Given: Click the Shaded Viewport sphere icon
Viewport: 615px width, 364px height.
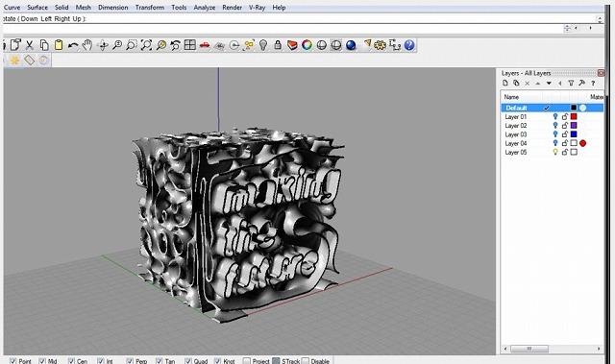Looking at the screenshot, I should click(322, 45).
